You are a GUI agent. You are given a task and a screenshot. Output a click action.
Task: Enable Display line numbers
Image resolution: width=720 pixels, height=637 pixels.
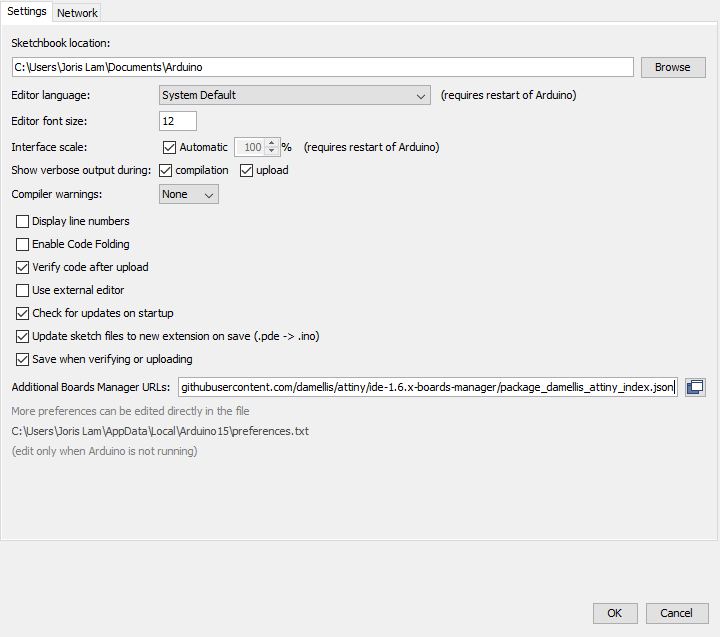coord(23,221)
